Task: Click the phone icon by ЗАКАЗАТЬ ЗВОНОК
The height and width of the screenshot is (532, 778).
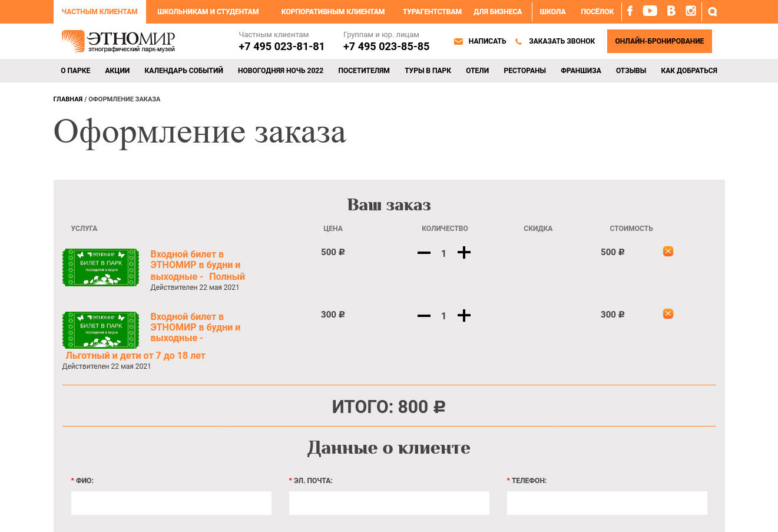Action: (518, 42)
